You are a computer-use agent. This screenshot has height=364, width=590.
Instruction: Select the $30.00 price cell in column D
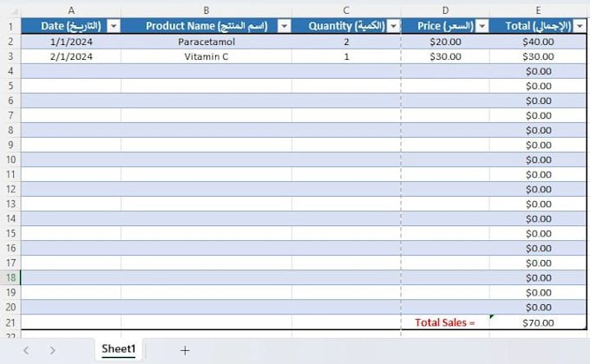445,56
